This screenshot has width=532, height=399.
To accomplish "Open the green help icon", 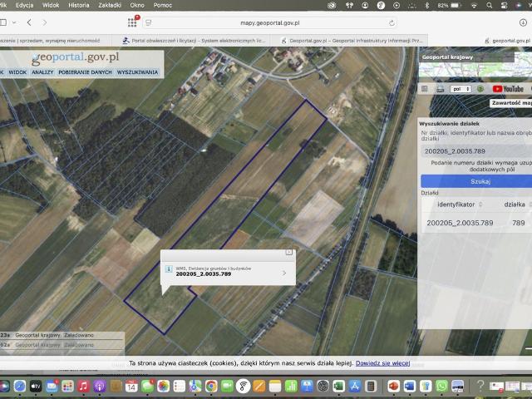I will point(480,89).
